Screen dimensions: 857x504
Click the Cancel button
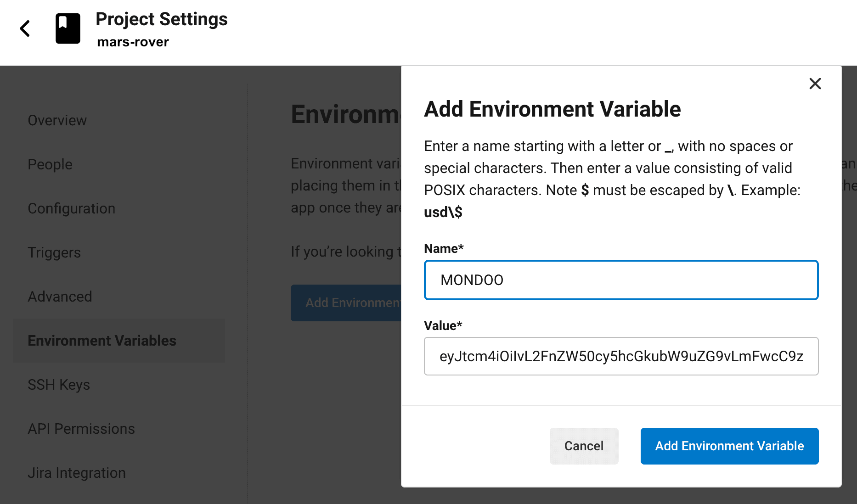tap(584, 446)
